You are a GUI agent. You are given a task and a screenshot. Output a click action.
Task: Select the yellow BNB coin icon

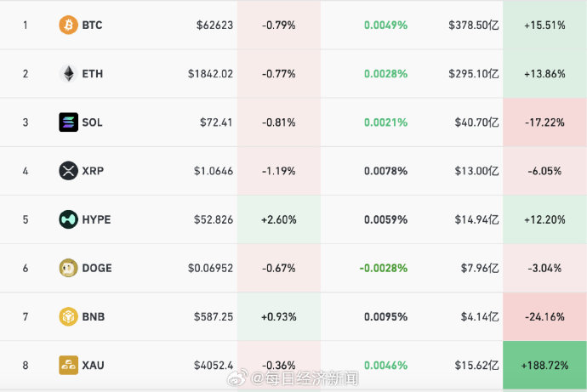tap(69, 317)
